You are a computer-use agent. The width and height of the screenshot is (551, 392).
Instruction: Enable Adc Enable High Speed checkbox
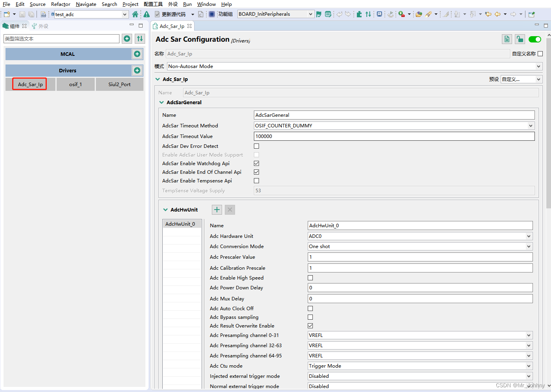pyautogui.click(x=310, y=278)
